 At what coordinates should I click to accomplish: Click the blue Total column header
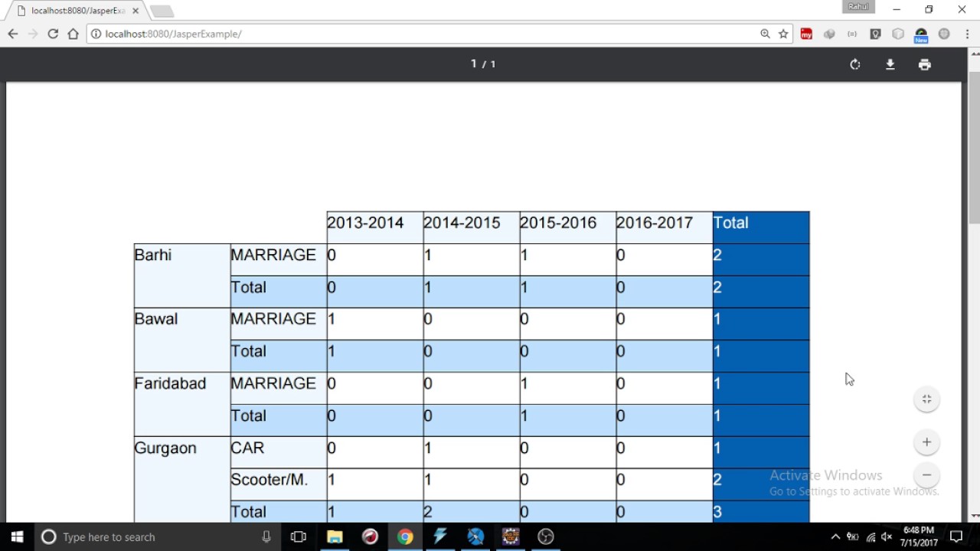click(761, 227)
